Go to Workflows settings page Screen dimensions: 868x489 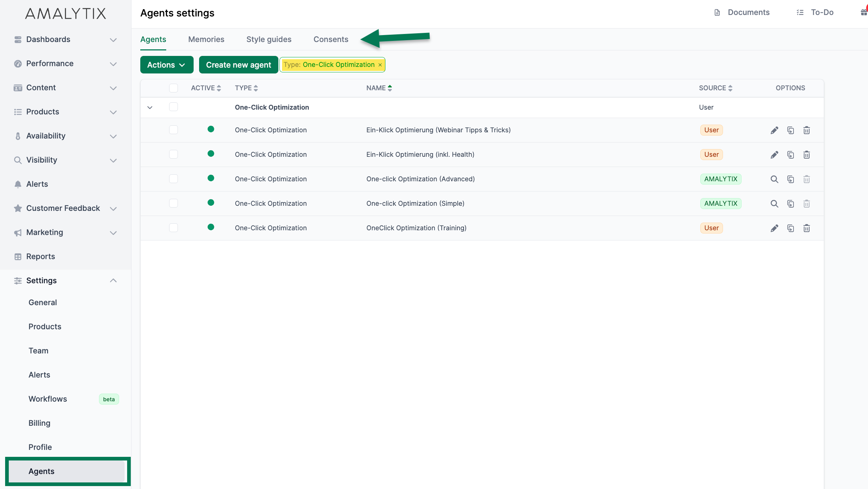[48, 399]
